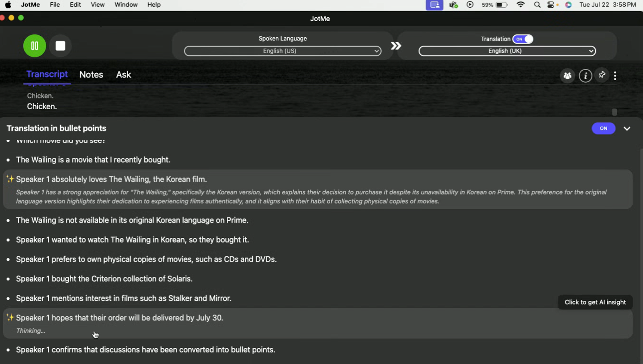The height and width of the screenshot is (364, 643).
Task: Switch to the Transcript tab
Action: 47,74
